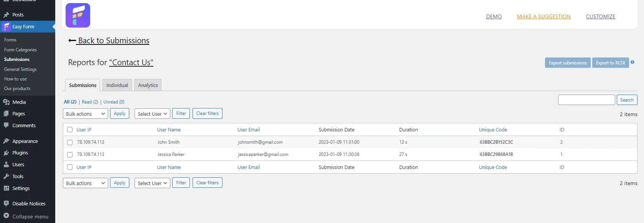Sort by User IP column header
The width and height of the screenshot is (644, 223).
[84, 130]
